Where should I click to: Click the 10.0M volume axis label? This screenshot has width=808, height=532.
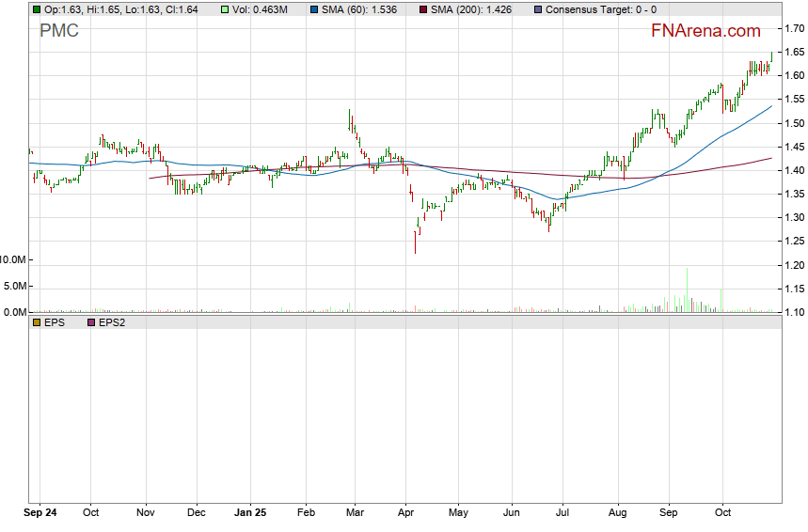[x=13, y=258]
